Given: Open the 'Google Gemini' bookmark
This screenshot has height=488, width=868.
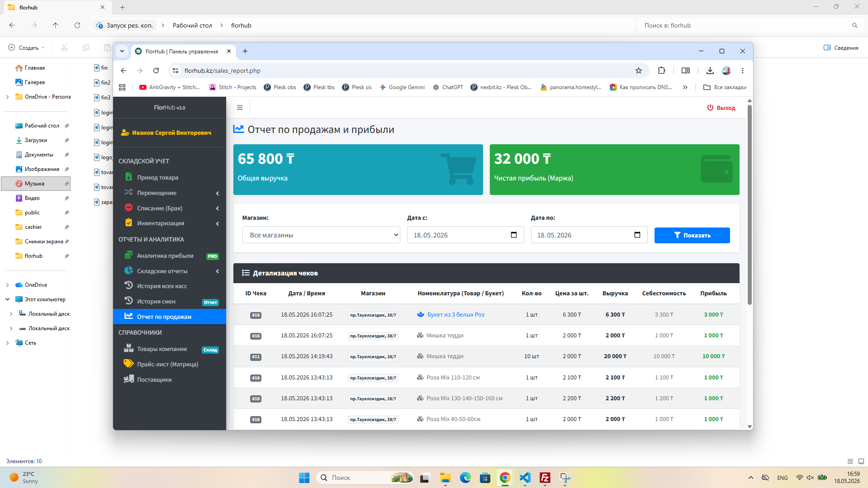Looking at the screenshot, I should (402, 87).
